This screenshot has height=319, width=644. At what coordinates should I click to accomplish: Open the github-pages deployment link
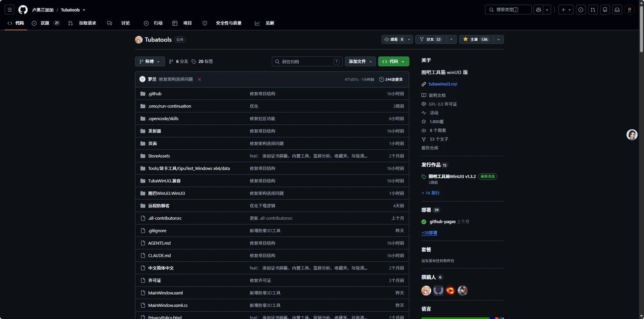(443, 222)
